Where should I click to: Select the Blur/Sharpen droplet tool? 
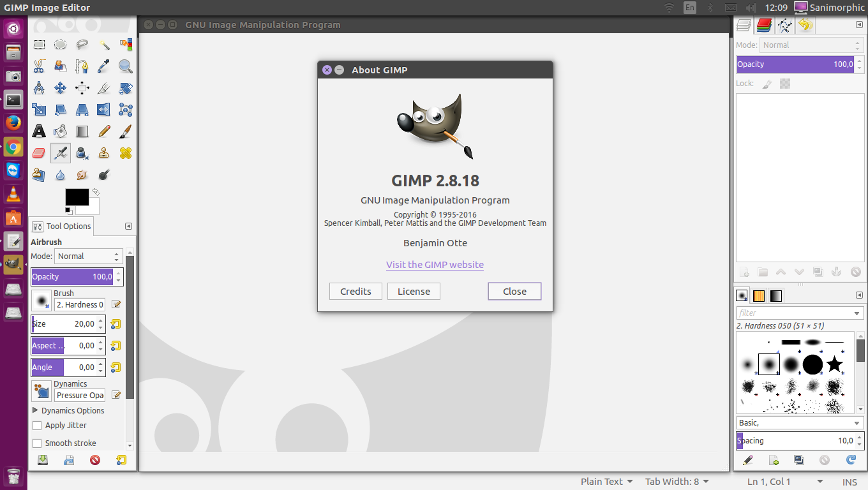pyautogui.click(x=61, y=175)
